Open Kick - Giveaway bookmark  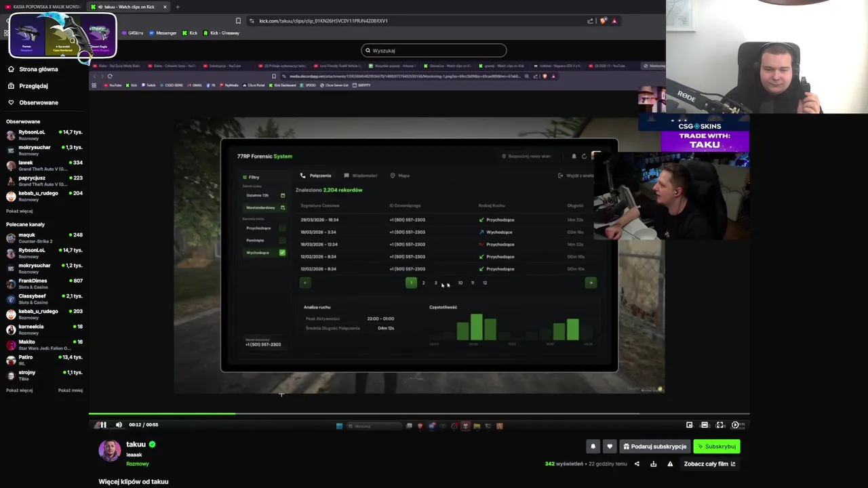pyautogui.click(x=221, y=33)
